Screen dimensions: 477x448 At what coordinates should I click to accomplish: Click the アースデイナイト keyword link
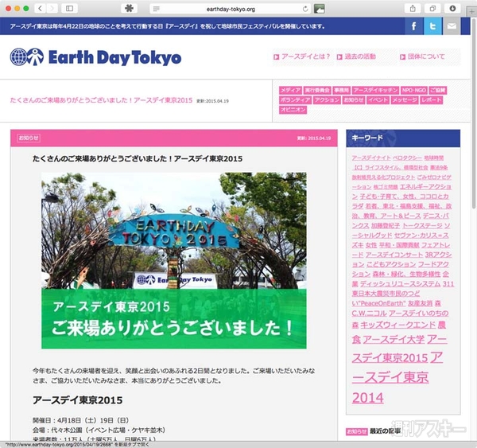(371, 158)
